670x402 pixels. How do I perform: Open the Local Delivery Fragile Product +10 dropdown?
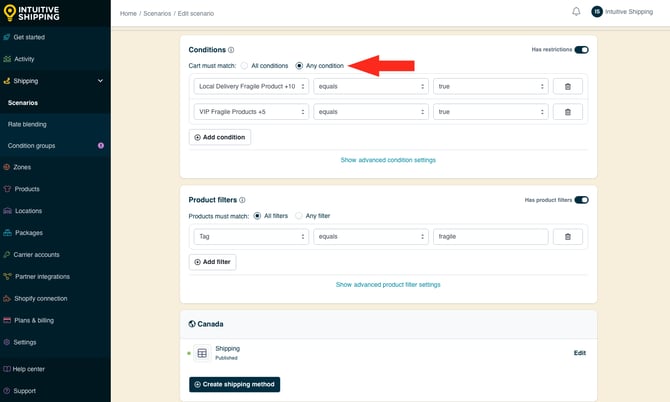coord(251,86)
